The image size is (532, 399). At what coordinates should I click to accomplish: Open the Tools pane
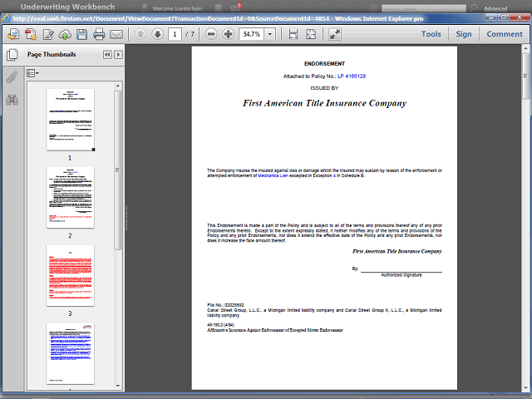tap(431, 34)
